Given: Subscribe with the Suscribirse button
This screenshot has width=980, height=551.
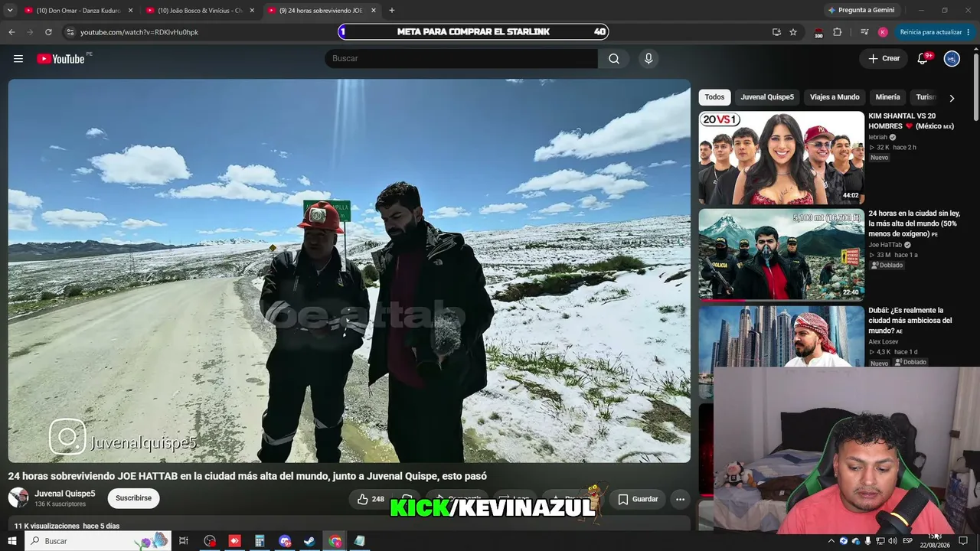Looking at the screenshot, I should (133, 498).
